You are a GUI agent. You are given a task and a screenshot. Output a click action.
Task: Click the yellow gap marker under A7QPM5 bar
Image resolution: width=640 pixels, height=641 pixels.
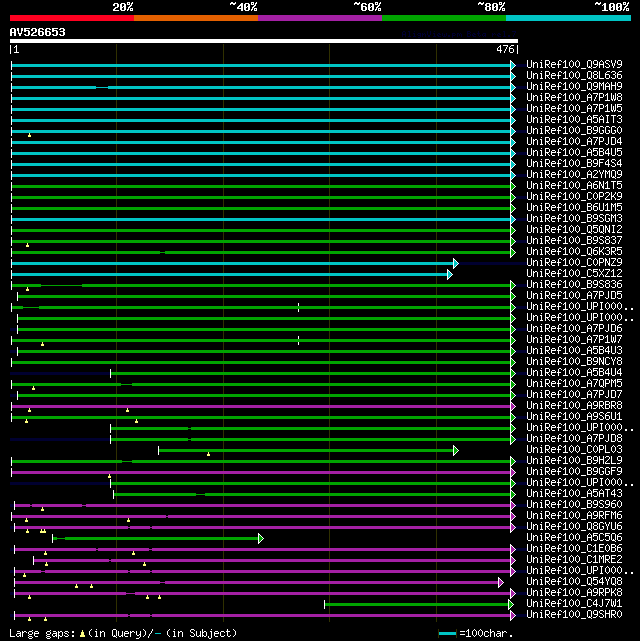point(34,388)
